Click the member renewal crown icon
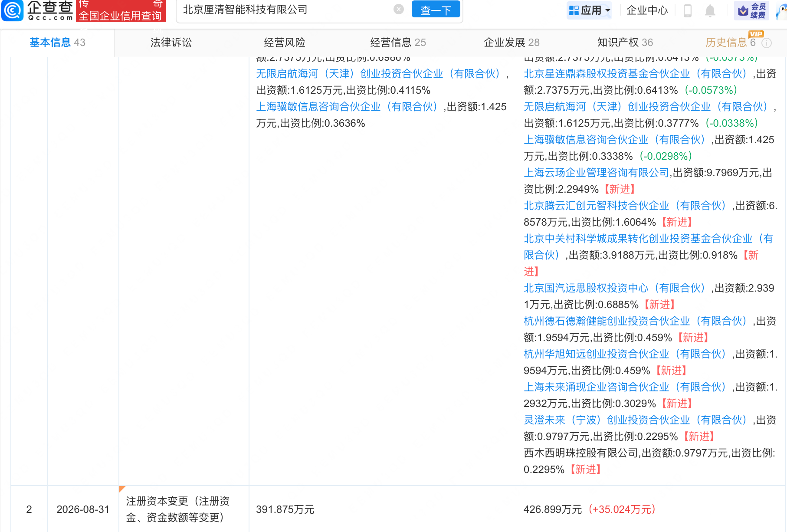This screenshot has height=532, width=787. click(x=744, y=10)
